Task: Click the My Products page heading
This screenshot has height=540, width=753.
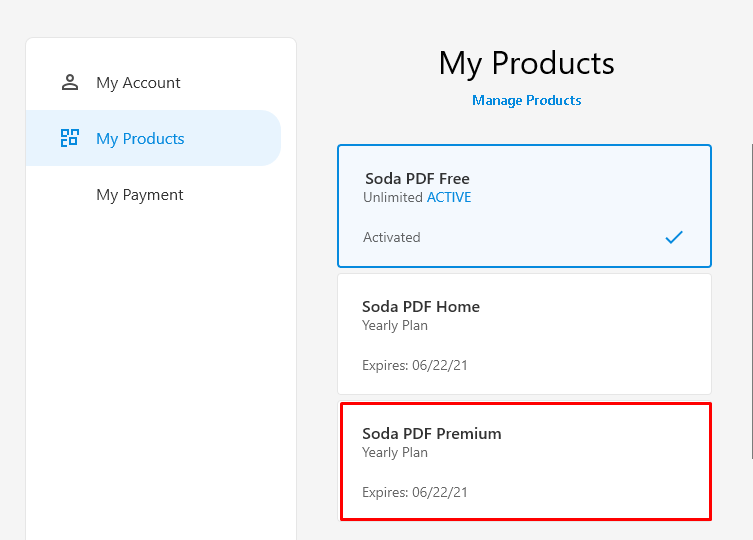Action: click(x=526, y=63)
